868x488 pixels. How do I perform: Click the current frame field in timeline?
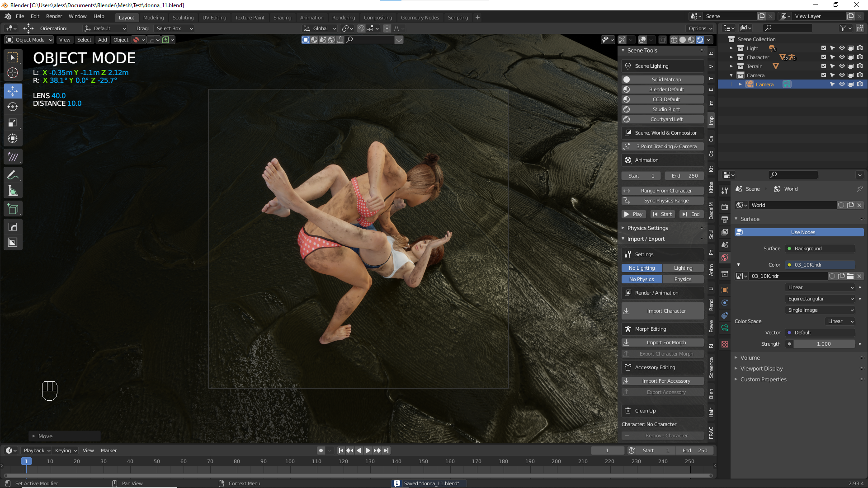(x=607, y=450)
